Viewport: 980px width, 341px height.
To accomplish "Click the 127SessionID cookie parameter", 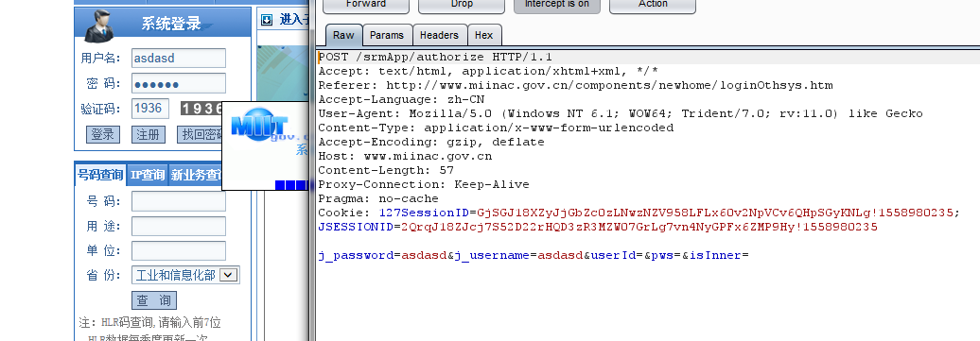I will (425, 213).
